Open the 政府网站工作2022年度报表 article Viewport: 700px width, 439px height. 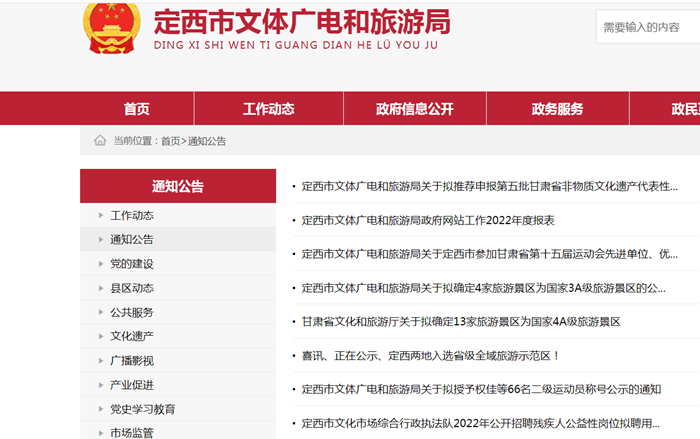point(428,220)
